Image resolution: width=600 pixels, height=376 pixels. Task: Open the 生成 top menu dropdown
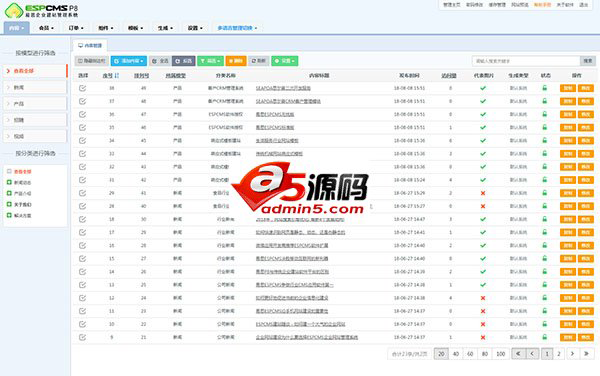tap(165, 28)
